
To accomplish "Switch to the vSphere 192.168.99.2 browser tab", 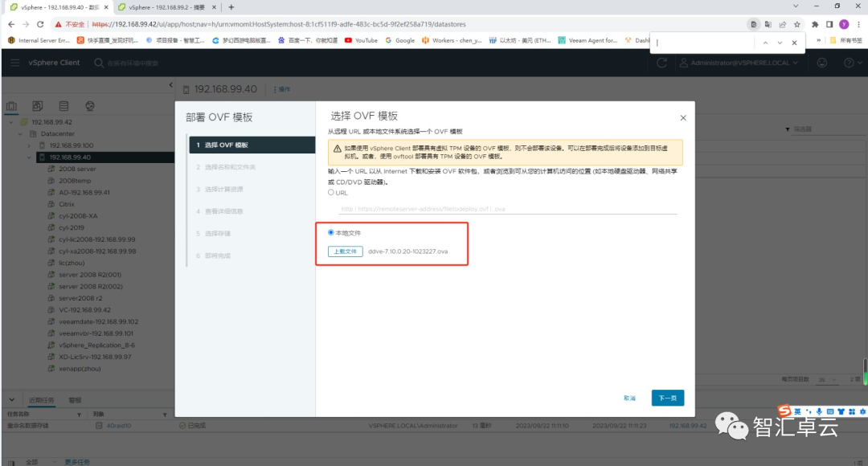I will [166, 7].
